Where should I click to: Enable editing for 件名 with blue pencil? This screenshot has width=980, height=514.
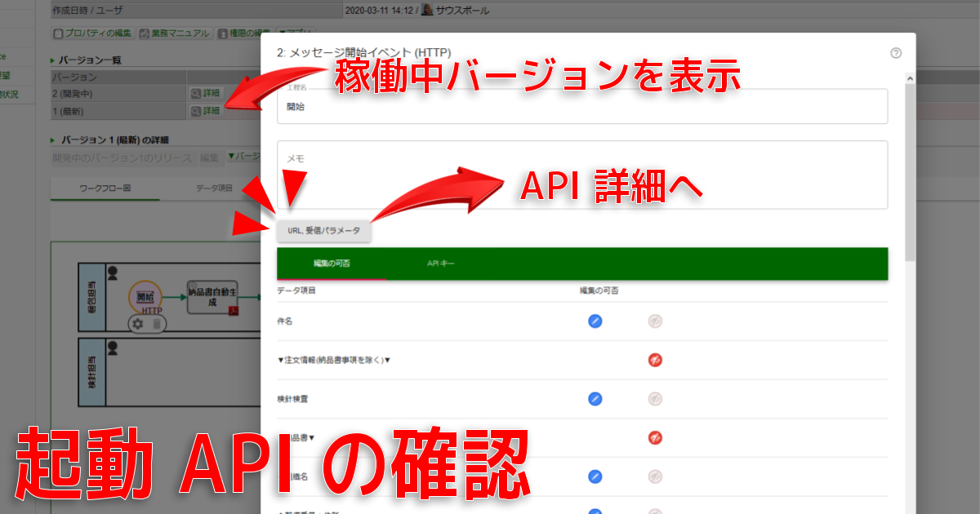(x=595, y=321)
